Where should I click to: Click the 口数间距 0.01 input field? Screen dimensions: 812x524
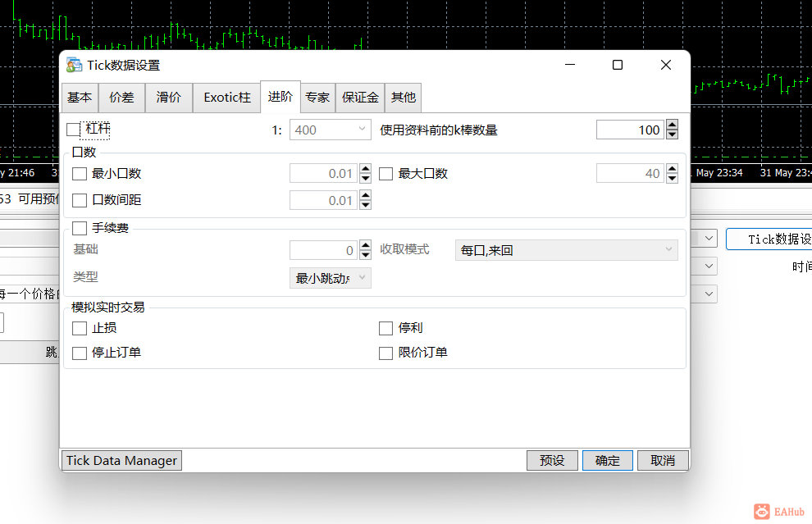coord(324,200)
